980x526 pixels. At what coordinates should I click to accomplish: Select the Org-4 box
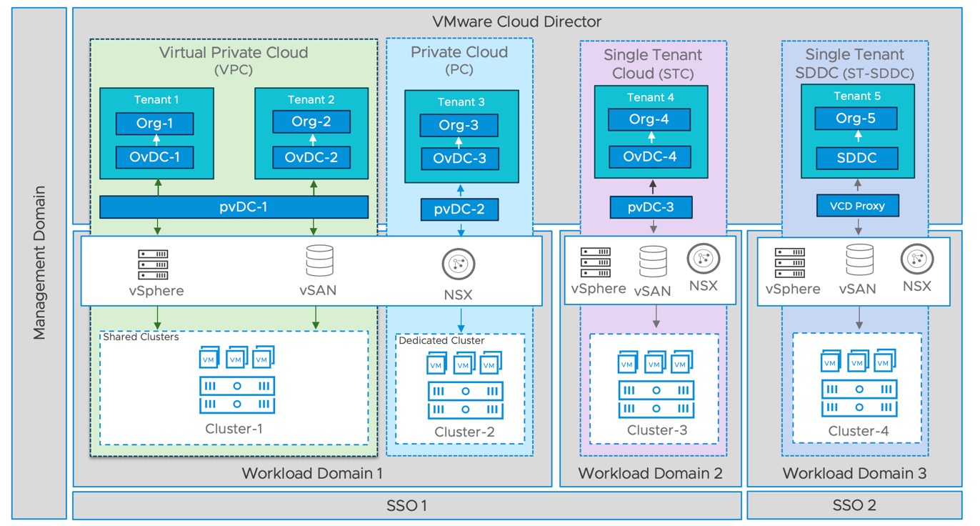click(649, 119)
